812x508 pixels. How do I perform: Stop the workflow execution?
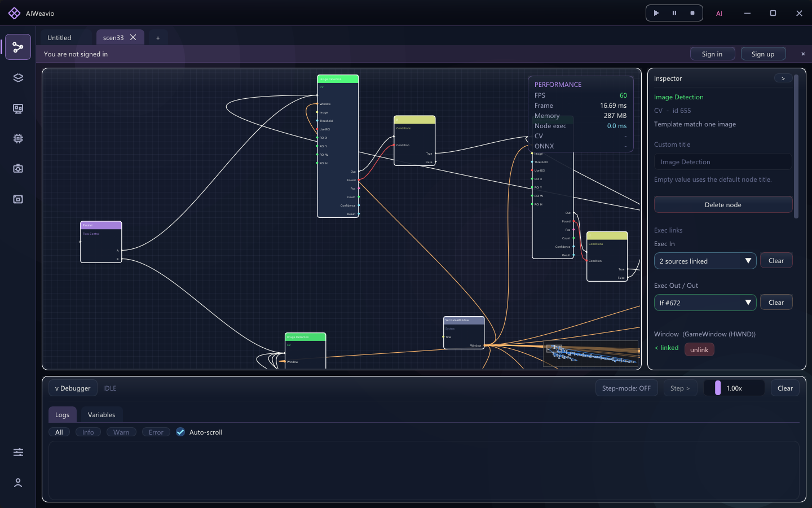coord(692,13)
